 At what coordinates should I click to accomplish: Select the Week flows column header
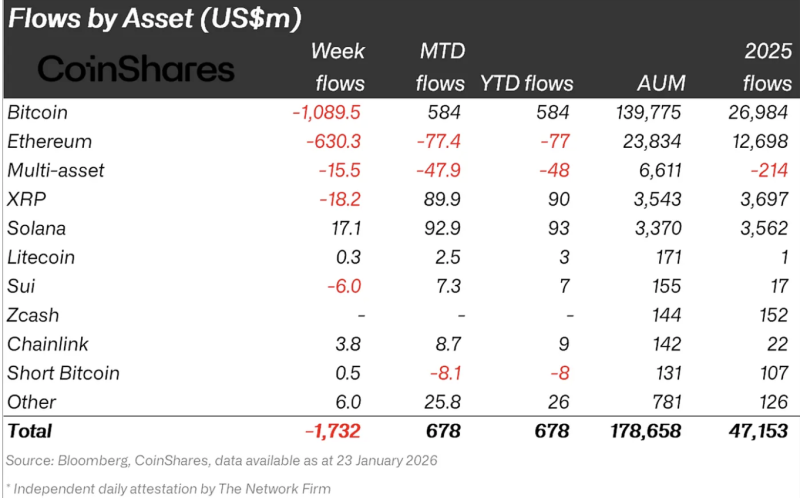point(339,67)
